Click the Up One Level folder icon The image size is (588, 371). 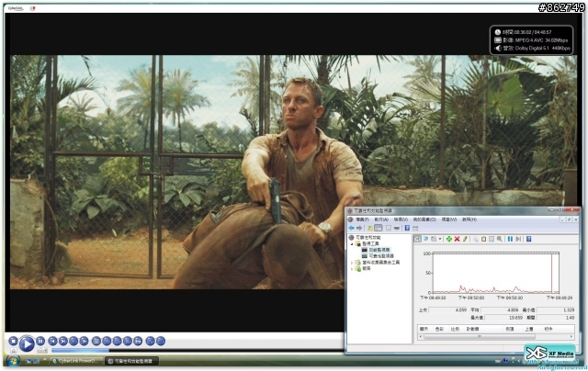point(369,229)
